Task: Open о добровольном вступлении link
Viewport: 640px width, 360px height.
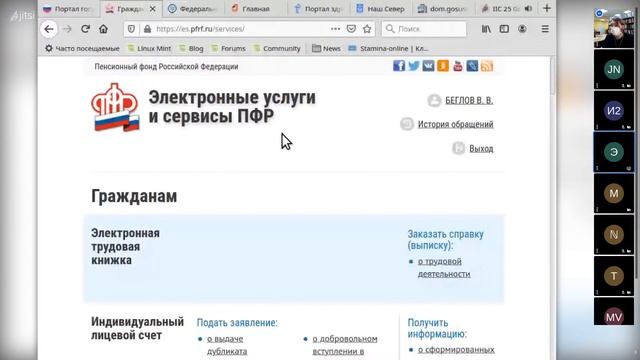Action: click(x=345, y=345)
